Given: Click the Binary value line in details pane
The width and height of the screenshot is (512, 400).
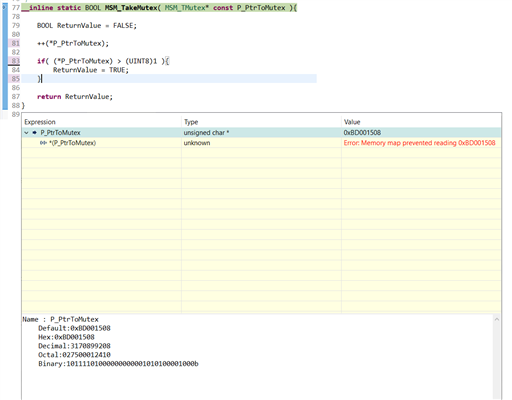Looking at the screenshot, I should 118,364.
